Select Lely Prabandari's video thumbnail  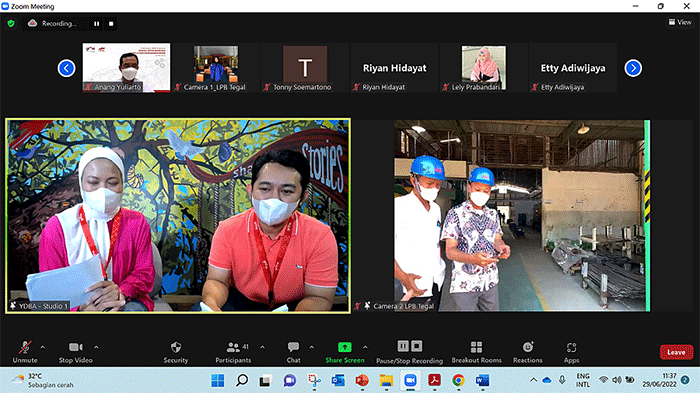pos(484,68)
